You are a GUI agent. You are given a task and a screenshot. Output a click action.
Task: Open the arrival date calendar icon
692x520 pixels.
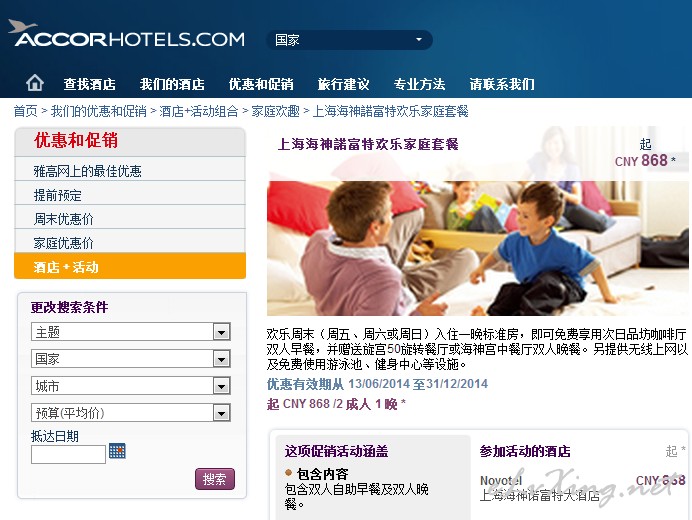click(117, 451)
